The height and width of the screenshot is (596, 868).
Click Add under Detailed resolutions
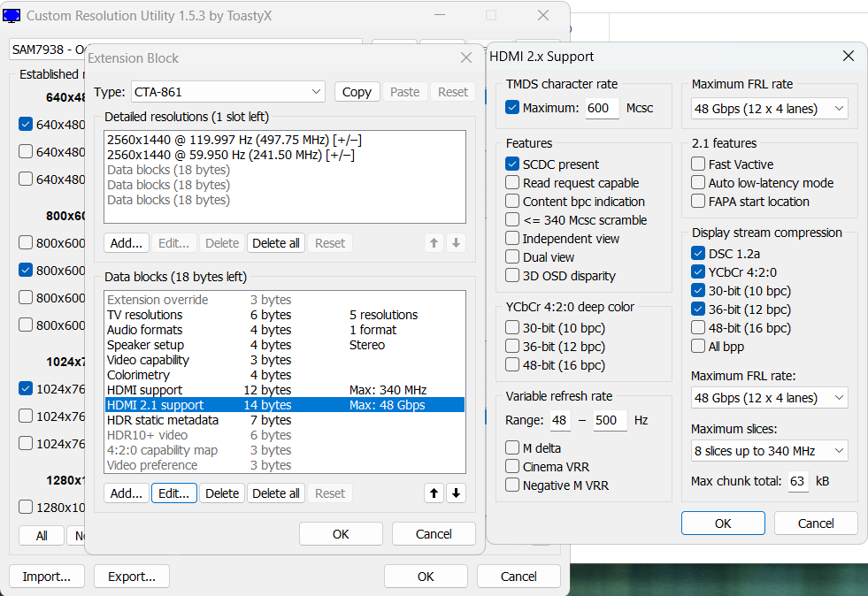coord(127,243)
